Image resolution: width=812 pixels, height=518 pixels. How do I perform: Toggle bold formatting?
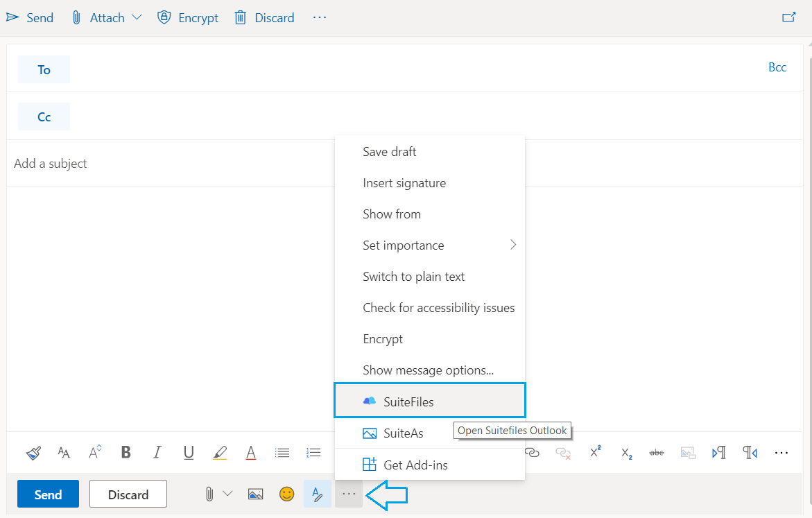point(126,452)
